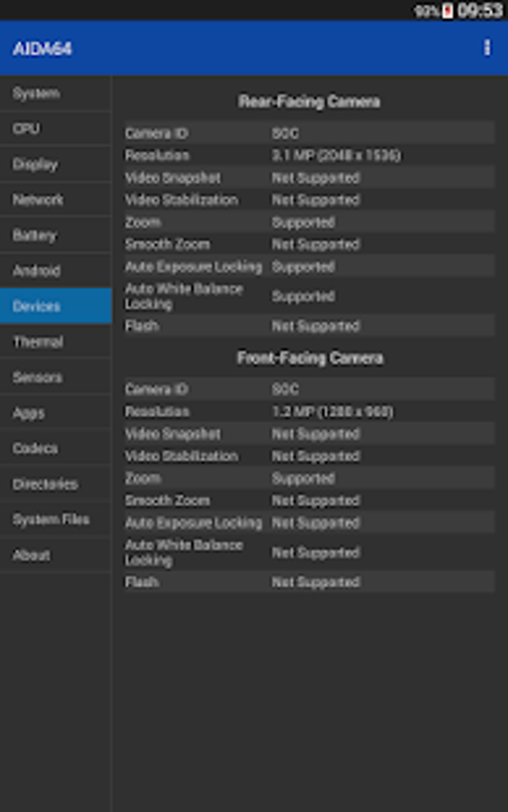Screen dimensions: 508x812
Task: Tap the battery icon in status bar
Action: click(x=448, y=10)
